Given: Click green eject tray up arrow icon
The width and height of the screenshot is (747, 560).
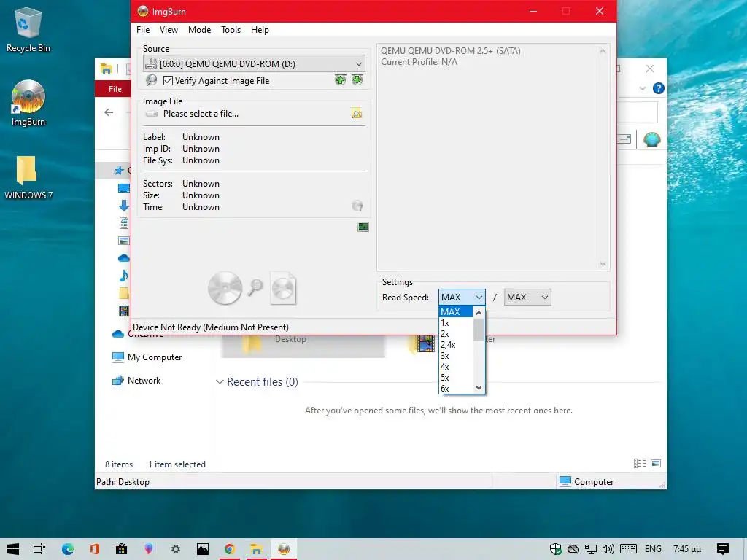Looking at the screenshot, I should coord(340,80).
